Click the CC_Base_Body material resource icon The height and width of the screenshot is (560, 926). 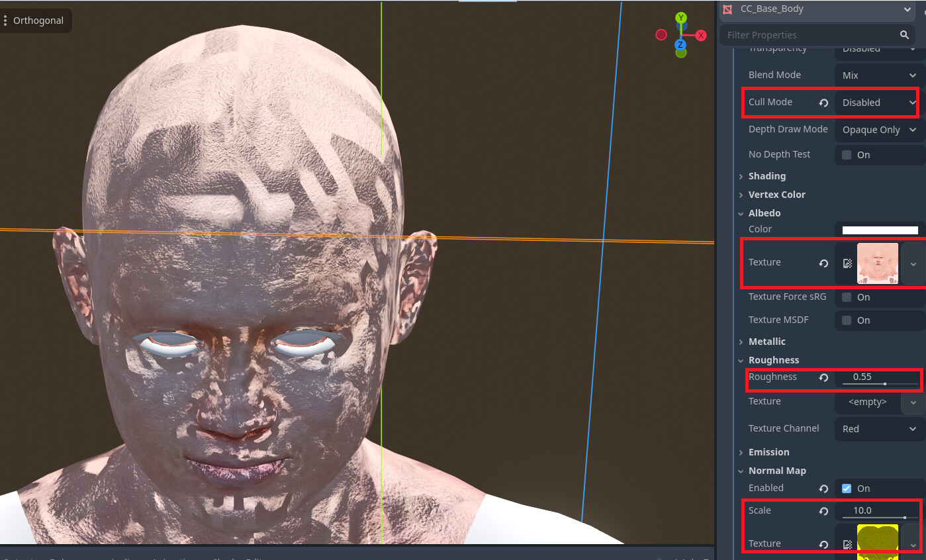click(x=729, y=9)
